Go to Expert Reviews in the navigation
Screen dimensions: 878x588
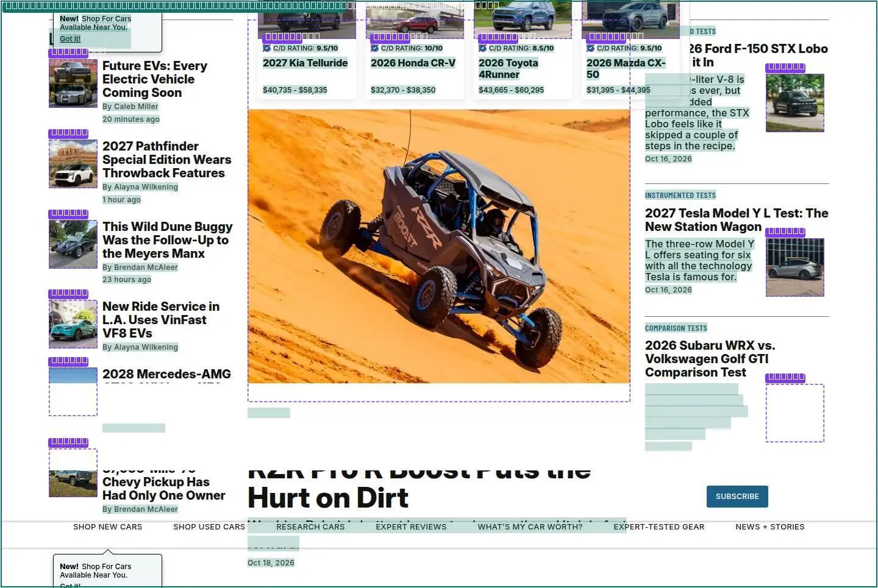coord(411,527)
